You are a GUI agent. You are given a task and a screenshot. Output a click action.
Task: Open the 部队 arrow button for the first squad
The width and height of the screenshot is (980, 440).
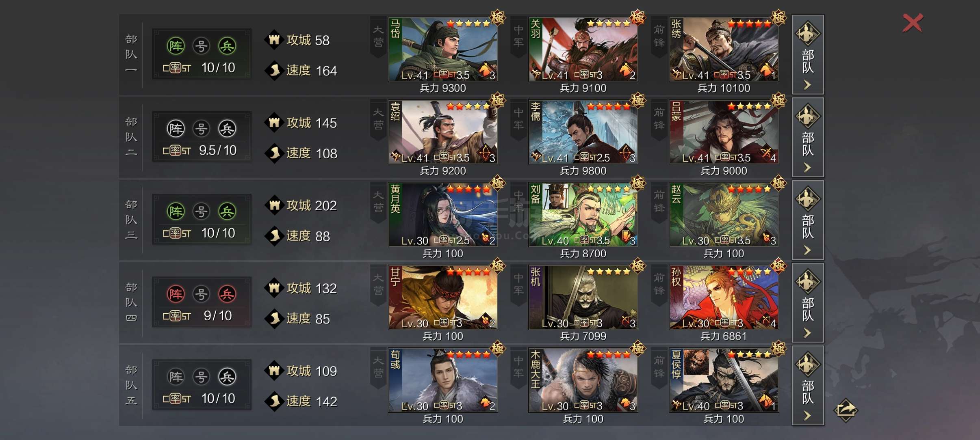[808, 55]
